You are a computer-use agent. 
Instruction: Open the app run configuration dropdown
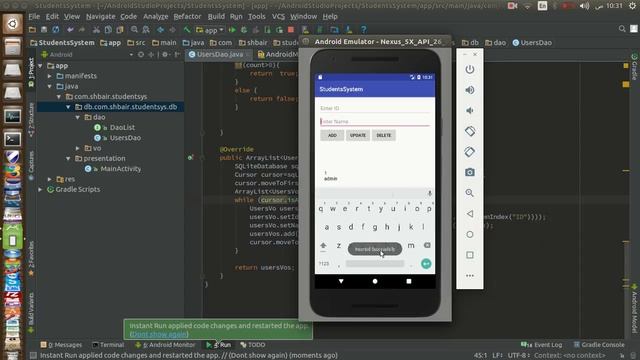pos(210,30)
